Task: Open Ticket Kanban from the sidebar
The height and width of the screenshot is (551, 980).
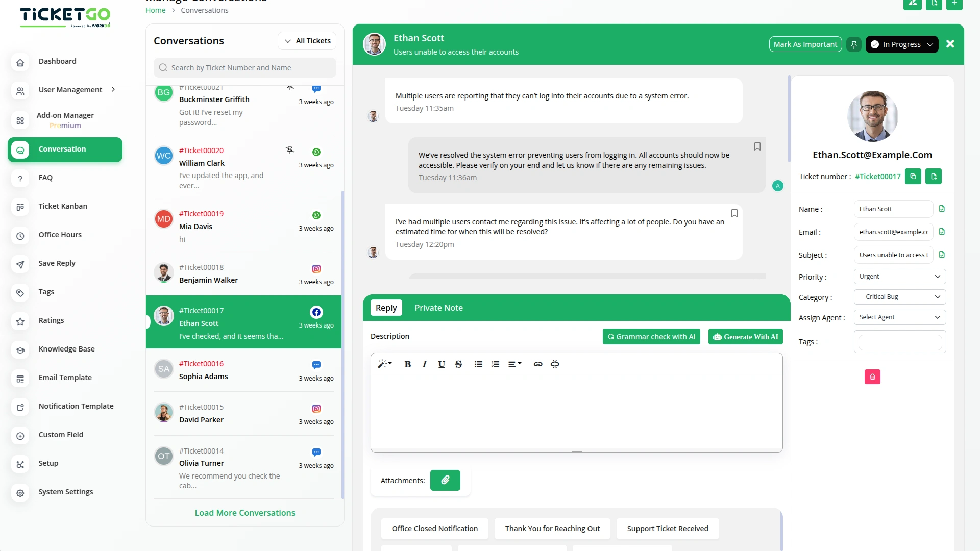Action: click(63, 206)
